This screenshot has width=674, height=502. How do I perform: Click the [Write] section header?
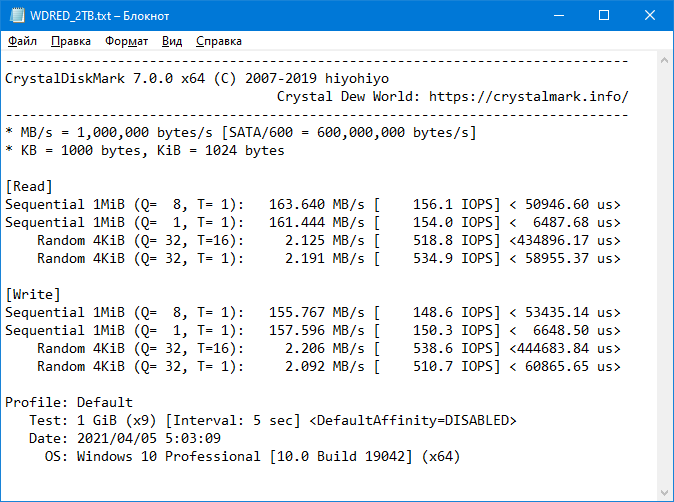(x=33, y=294)
